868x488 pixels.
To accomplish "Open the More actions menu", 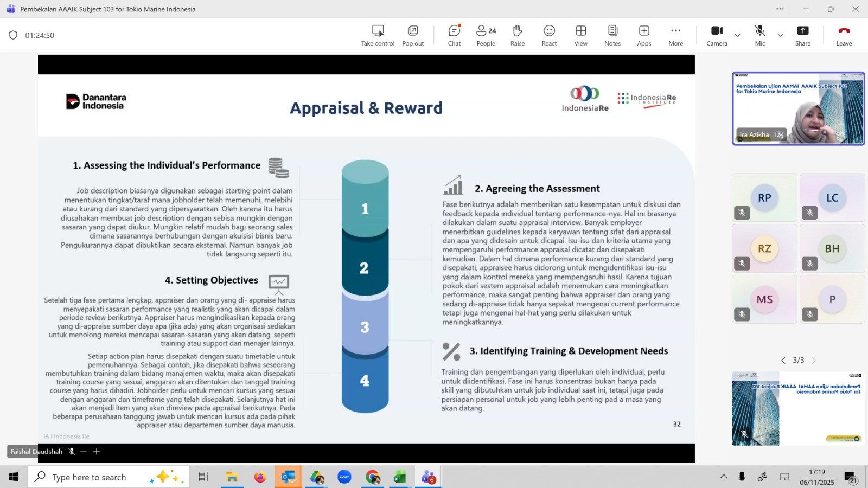I will pos(675,35).
